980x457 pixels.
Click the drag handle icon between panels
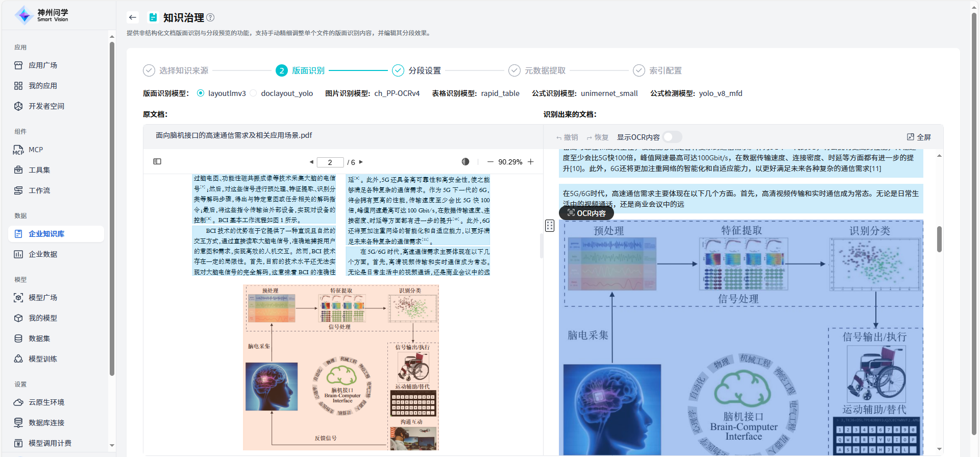(x=550, y=226)
